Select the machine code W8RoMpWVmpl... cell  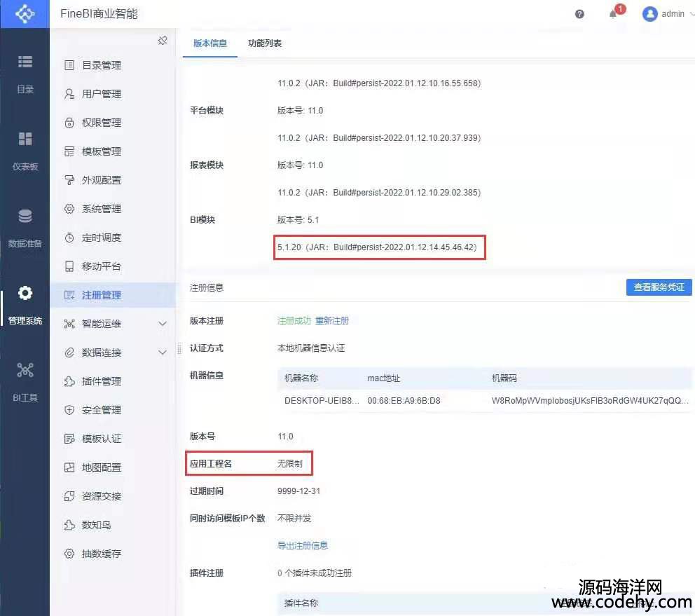[x=590, y=401]
